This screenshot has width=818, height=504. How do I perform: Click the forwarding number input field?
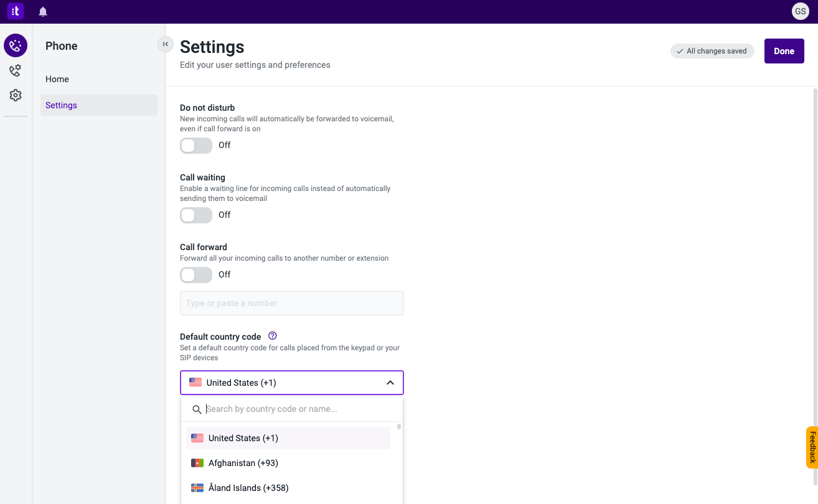pyautogui.click(x=291, y=303)
